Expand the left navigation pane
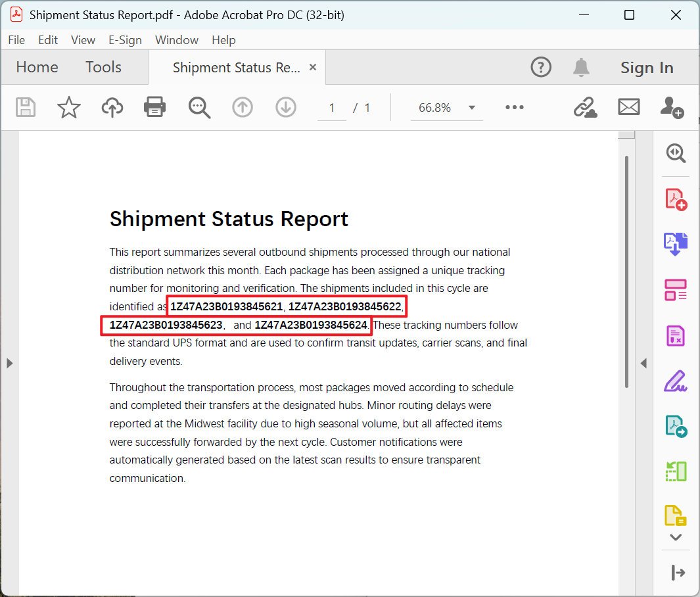The width and height of the screenshot is (700, 597). [9, 363]
